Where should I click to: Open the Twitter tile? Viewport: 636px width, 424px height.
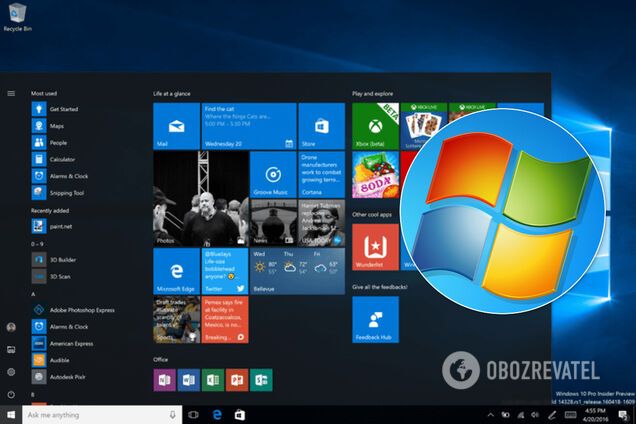(225, 271)
